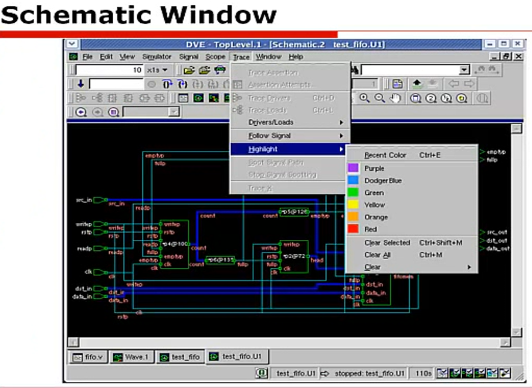Select the Highlight menu entry
532x388 pixels.
point(288,149)
